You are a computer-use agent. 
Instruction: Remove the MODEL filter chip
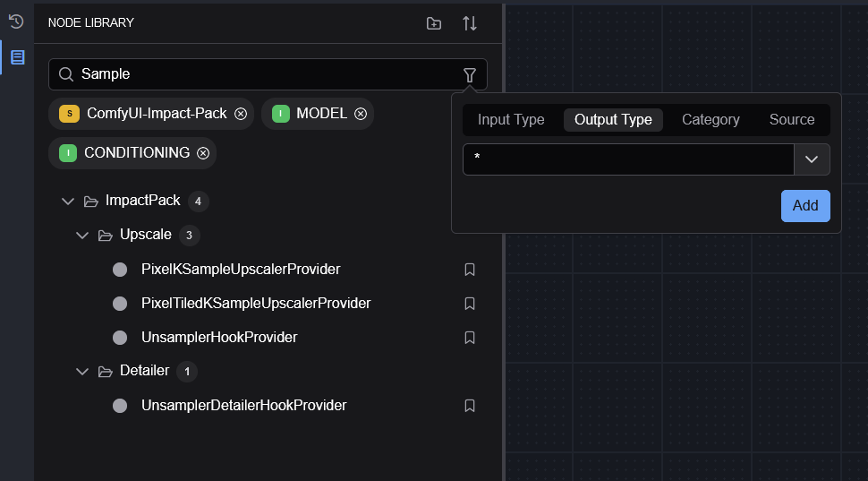pyautogui.click(x=361, y=114)
